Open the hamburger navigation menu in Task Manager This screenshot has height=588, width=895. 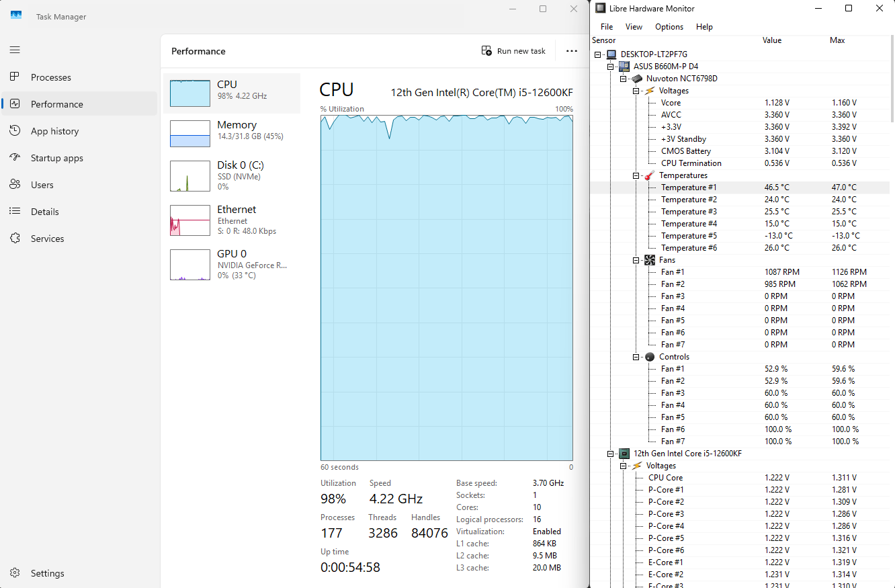pos(15,50)
